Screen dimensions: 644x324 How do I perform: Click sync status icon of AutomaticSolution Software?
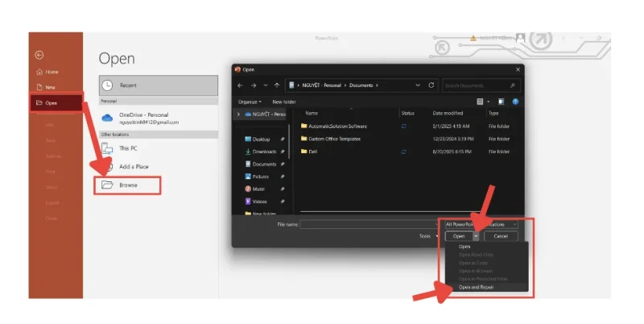click(404, 127)
